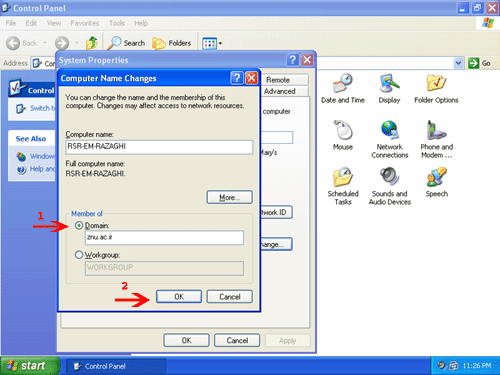The height and width of the screenshot is (375, 500).
Task: Click Cancel in Computer Name Changes dialog
Action: (x=230, y=297)
